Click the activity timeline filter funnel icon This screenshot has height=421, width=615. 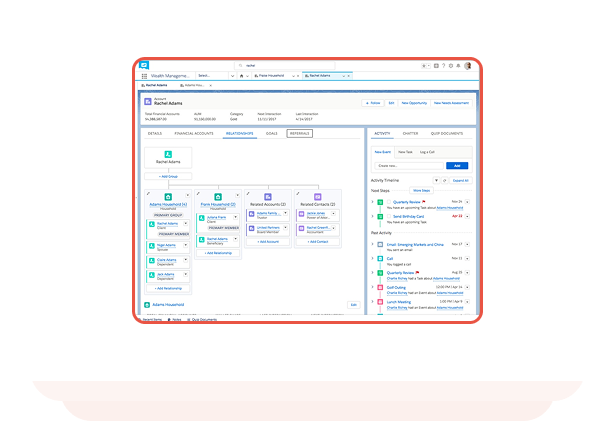pyautogui.click(x=436, y=180)
